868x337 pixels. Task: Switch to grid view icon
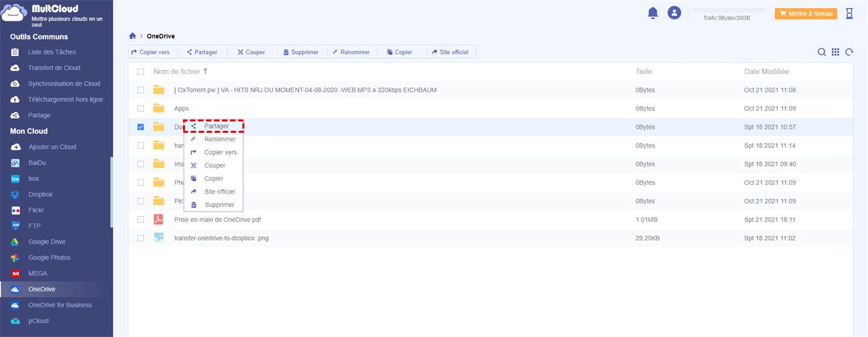835,52
